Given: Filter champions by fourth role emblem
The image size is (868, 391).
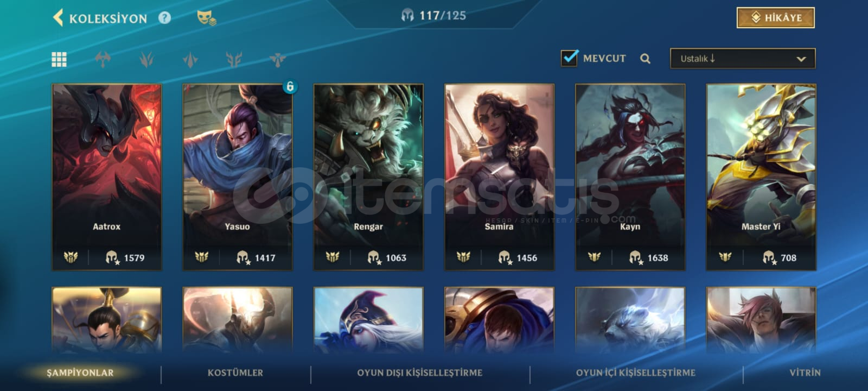Looking at the screenshot, I should 234,59.
